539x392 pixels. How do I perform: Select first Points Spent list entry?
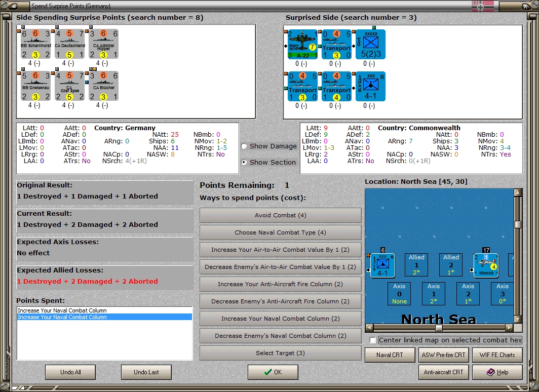(x=104, y=310)
